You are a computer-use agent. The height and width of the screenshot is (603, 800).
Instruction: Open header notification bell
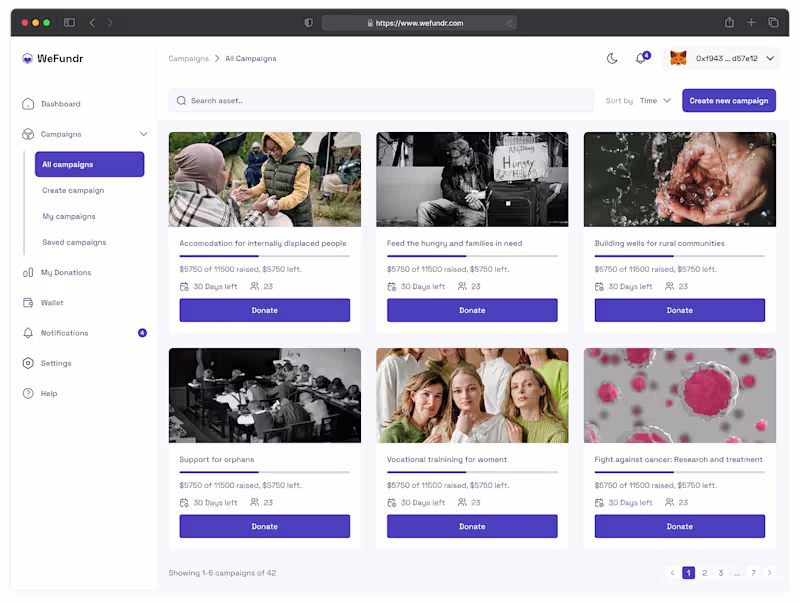[641, 59]
